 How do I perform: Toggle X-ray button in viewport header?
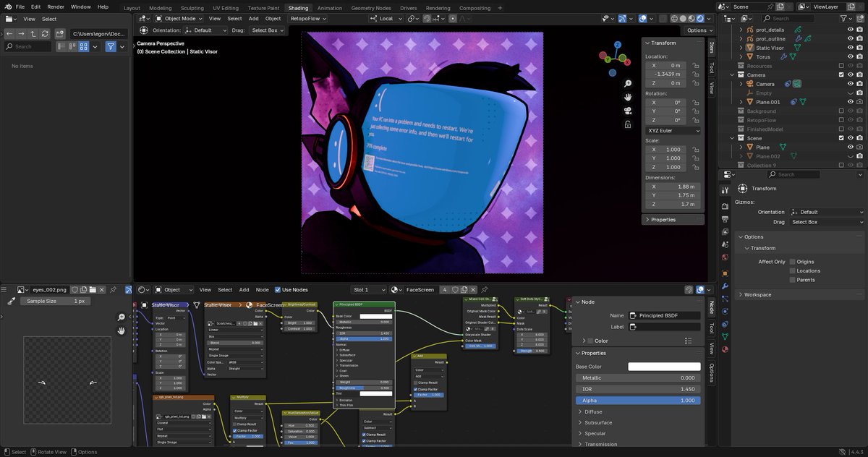pos(663,19)
